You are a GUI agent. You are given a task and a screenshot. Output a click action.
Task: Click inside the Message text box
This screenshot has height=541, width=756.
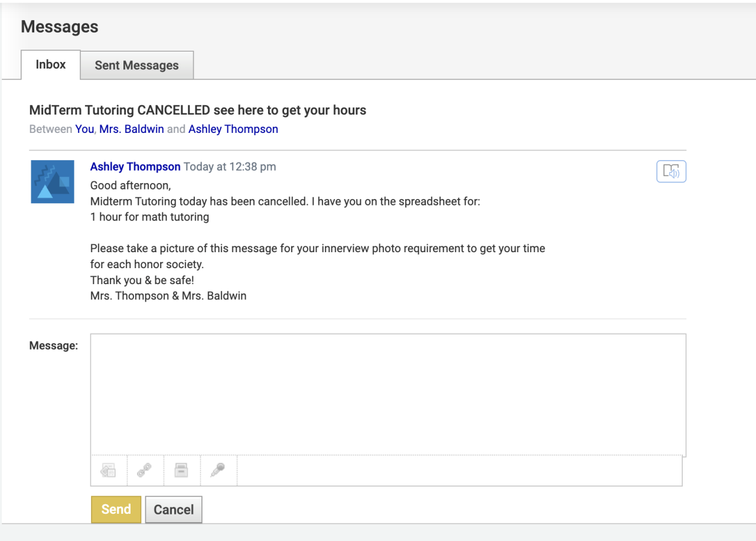coord(387,394)
